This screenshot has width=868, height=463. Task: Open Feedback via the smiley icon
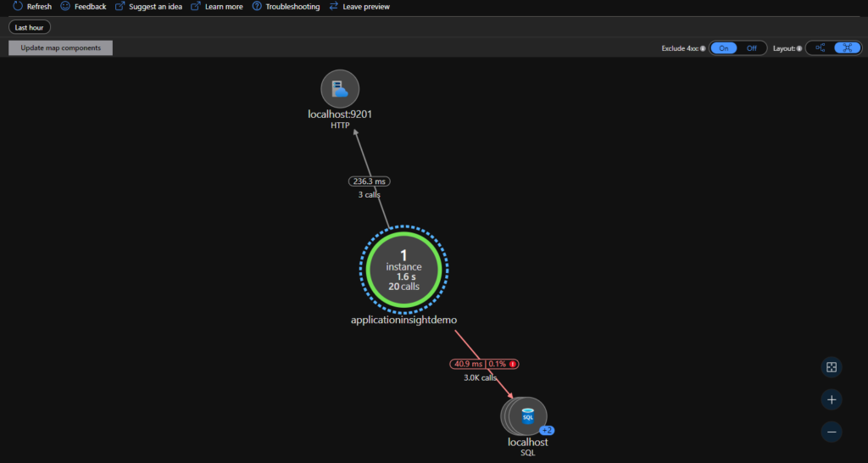coord(65,6)
